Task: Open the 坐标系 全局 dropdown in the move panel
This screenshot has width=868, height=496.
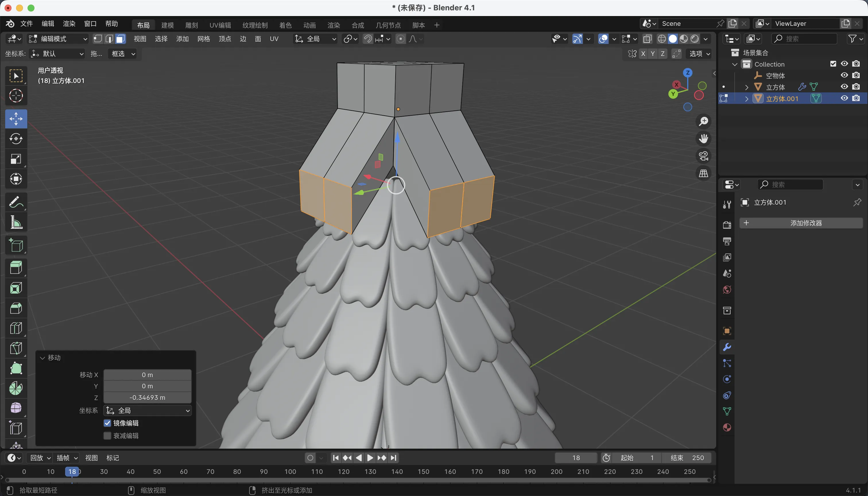Action: tap(148, 410)
